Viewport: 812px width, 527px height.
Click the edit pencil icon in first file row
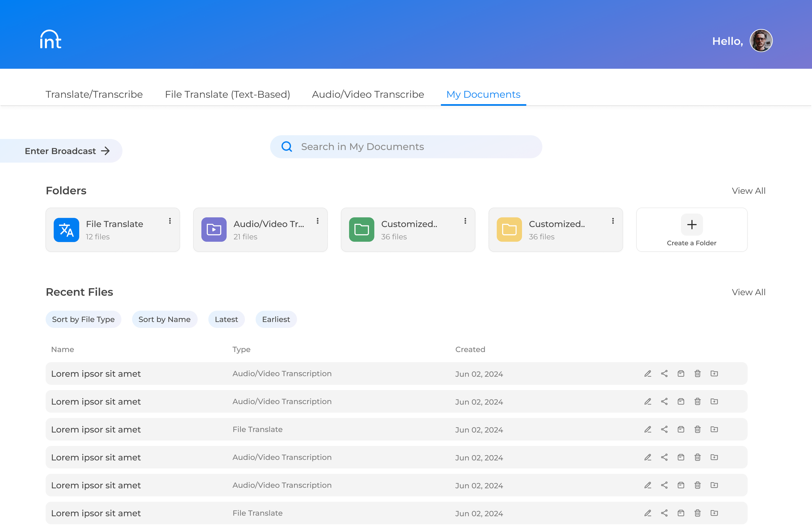point(648,374)
